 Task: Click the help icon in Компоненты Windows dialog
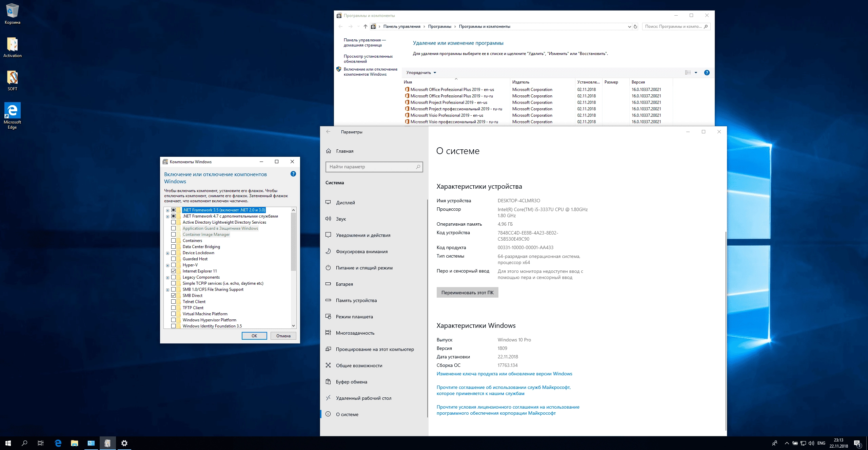293,174
